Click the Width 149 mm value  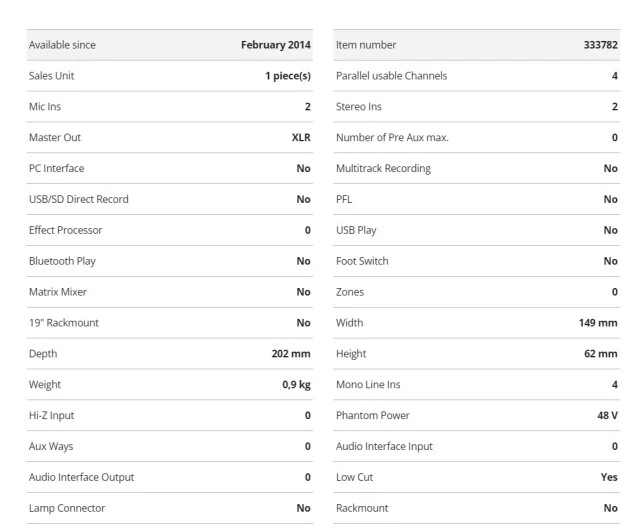coord(598,323)
